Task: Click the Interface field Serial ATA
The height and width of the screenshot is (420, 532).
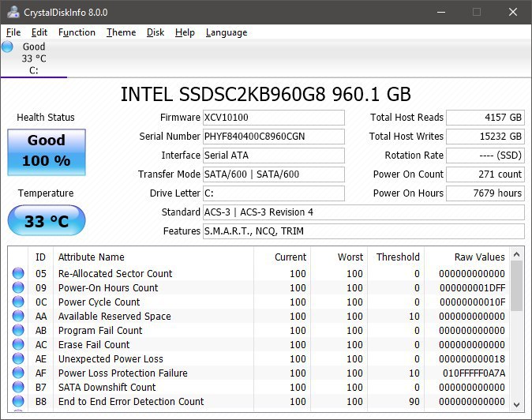Action: pos(274,156)
